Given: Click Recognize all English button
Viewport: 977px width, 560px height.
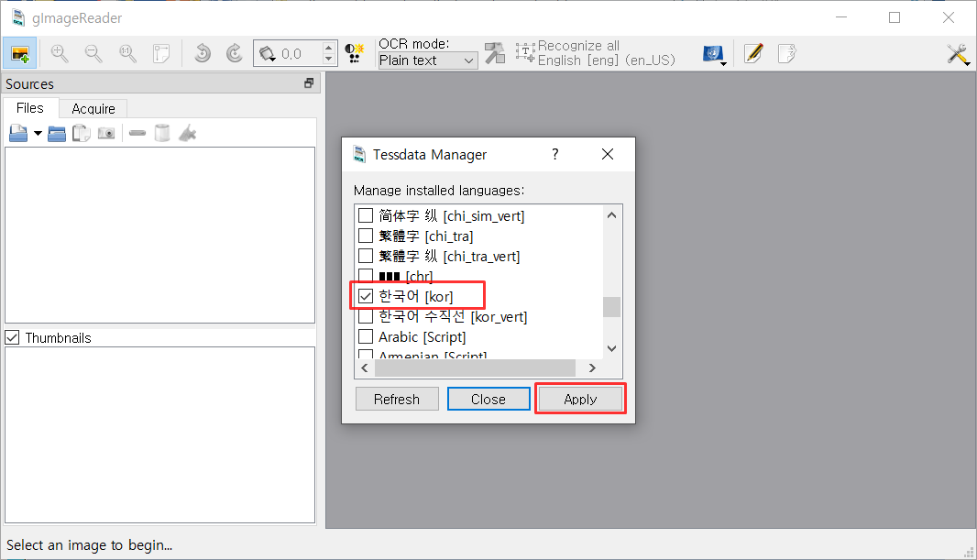Looking at the screenshot, I should pyautogui.click(x=595, y=53).
